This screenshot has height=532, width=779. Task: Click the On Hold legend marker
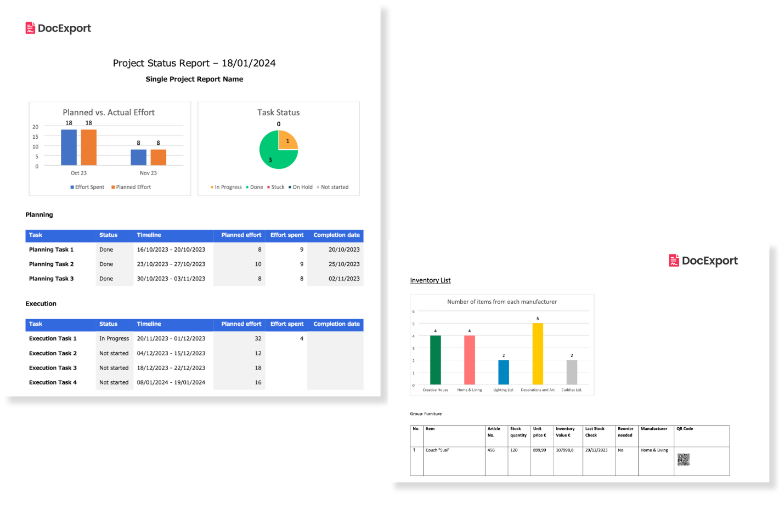click(290, 188)
